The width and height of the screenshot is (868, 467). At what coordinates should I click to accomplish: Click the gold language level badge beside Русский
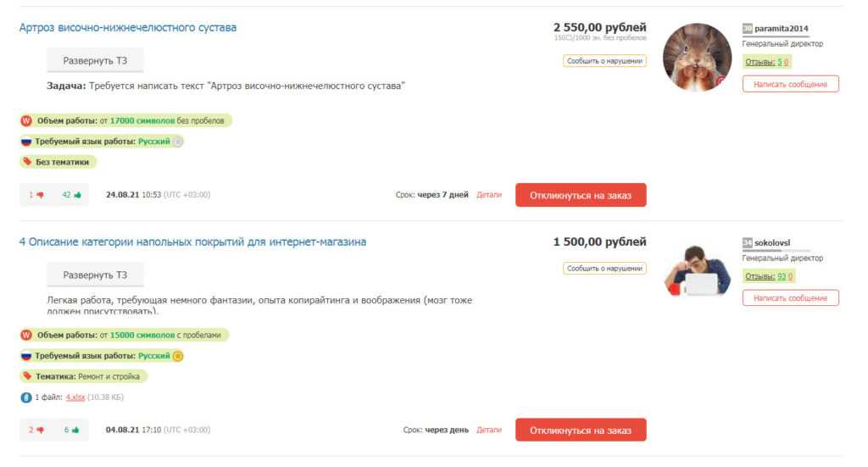(178, 356)
